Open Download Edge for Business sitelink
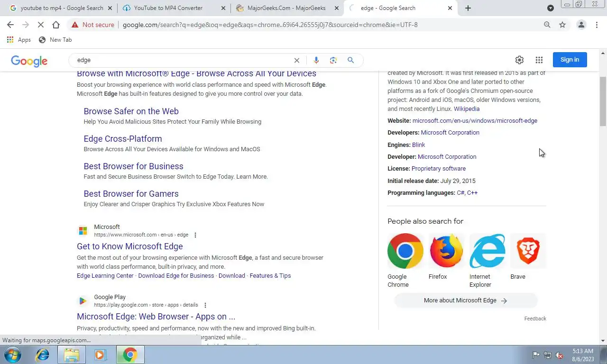This screenshot has width=607, height=364. coord(176,276)
